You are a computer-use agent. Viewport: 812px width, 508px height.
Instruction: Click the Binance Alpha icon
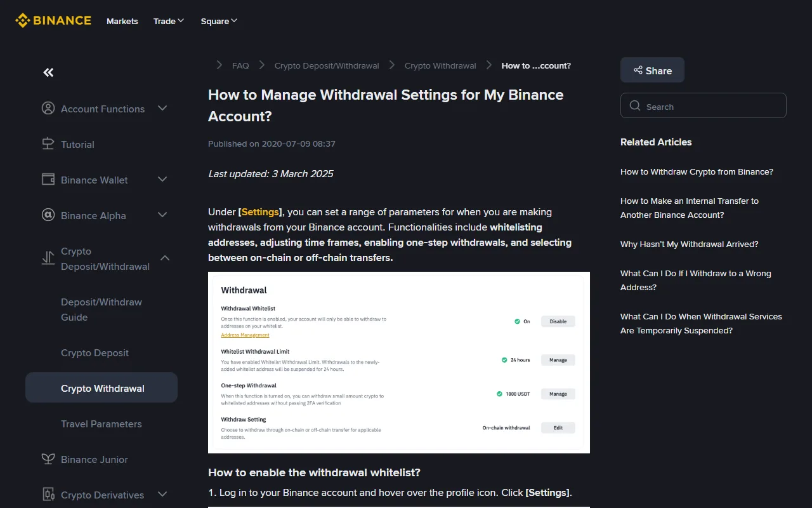(48, 215)
